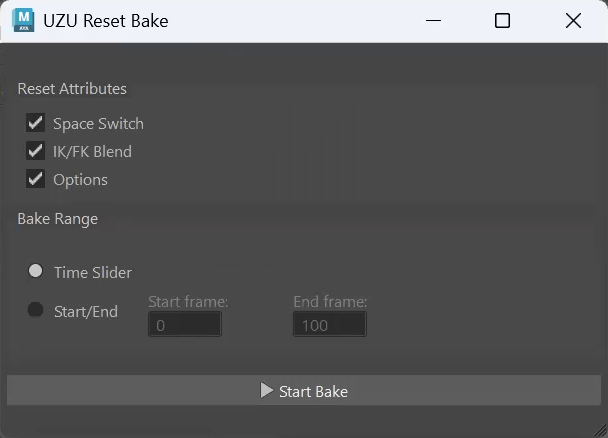Click into the End frame field
Screen dimensions: 608x438
[x=330, y=324]
